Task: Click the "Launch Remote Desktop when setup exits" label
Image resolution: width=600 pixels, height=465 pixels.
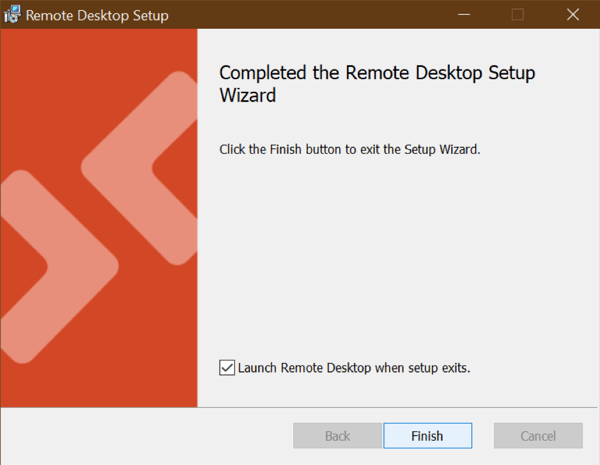Action: point(354,367)
